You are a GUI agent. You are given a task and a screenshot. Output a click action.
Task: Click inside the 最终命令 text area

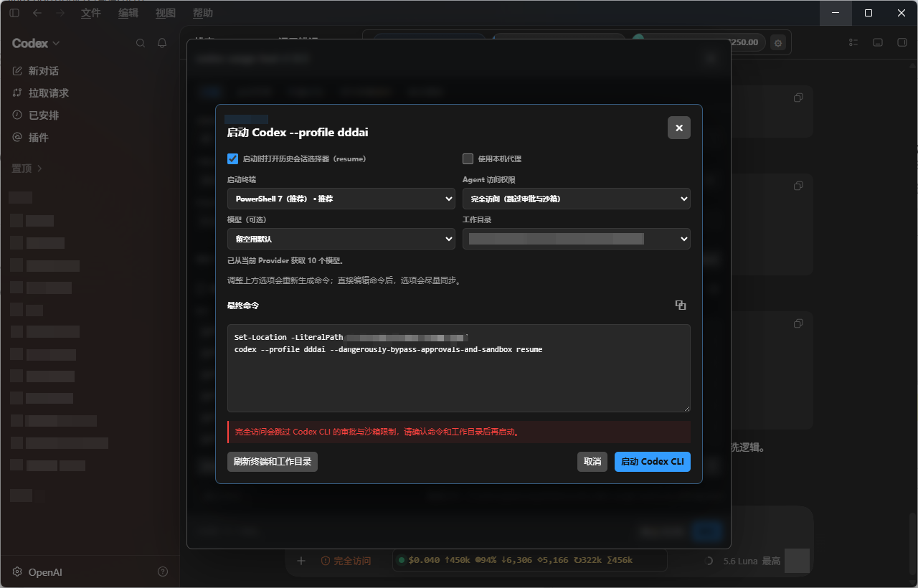459,368
